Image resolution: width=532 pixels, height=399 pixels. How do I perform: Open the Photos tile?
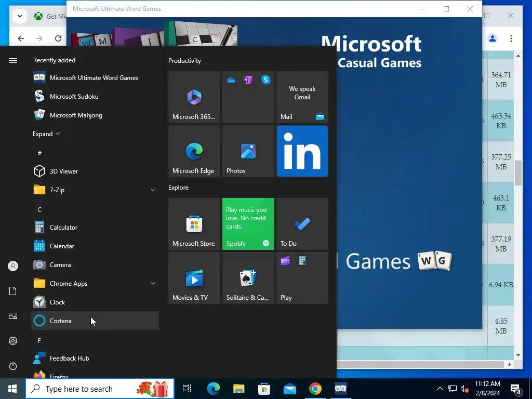click(248, 151)
